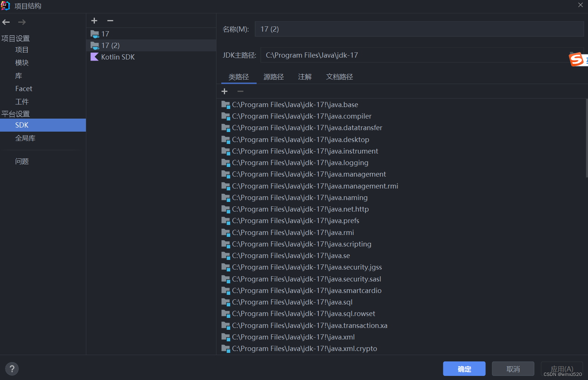
Task: Click folder icon next to java.desktop
Action: pyautogui.click(x=226, y=140)
